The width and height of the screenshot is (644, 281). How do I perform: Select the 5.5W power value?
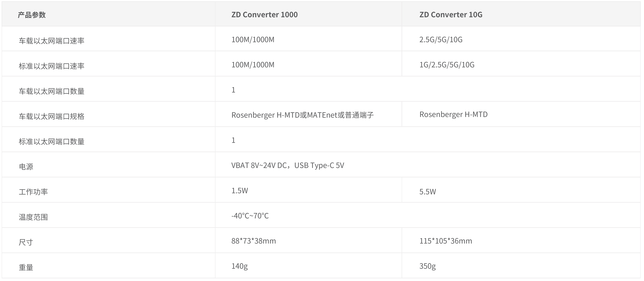click(428, 192)
